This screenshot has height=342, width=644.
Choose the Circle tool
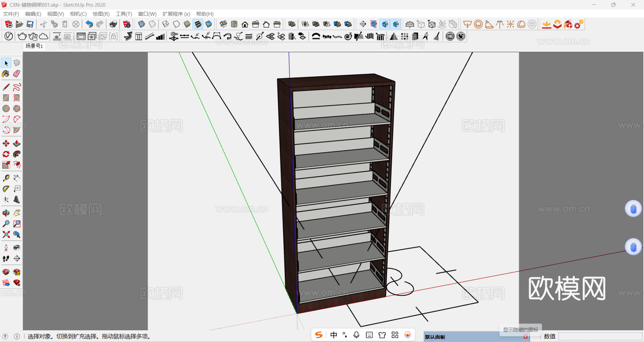point(6,109)
